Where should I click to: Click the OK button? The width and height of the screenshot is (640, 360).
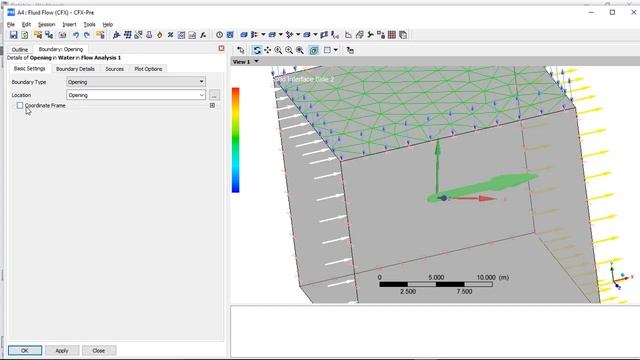click(x=25, y=351)
